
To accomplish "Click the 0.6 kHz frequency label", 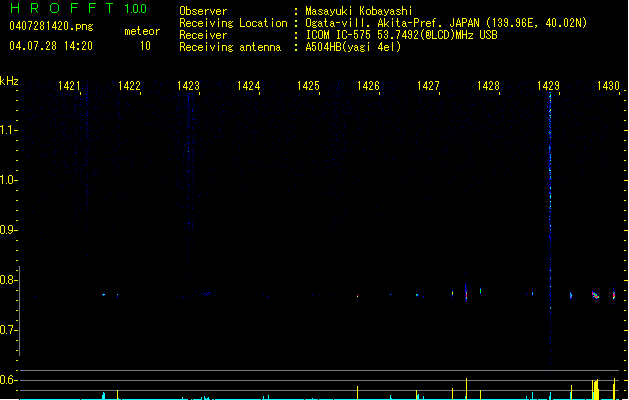I will pos(8,380).
